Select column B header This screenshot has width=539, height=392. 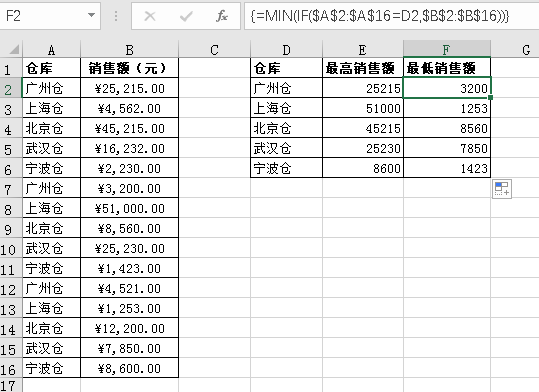[130, 50]
